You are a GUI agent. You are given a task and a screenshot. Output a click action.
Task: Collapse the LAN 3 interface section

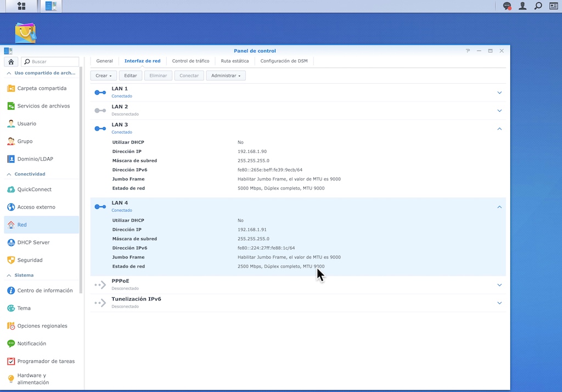coord(499,129)
